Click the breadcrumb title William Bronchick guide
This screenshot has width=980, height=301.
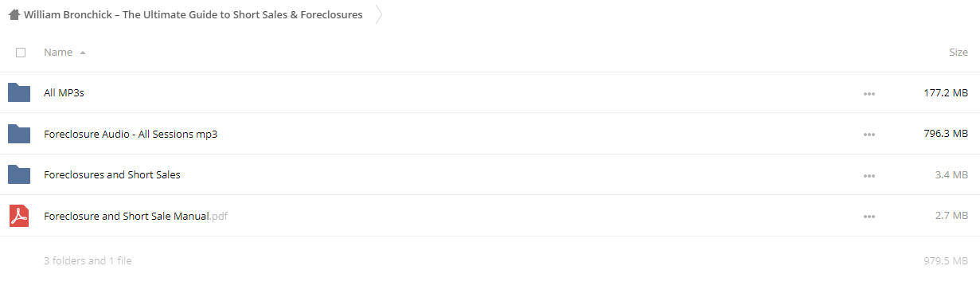pyautogui.click(x=193, y=14)
